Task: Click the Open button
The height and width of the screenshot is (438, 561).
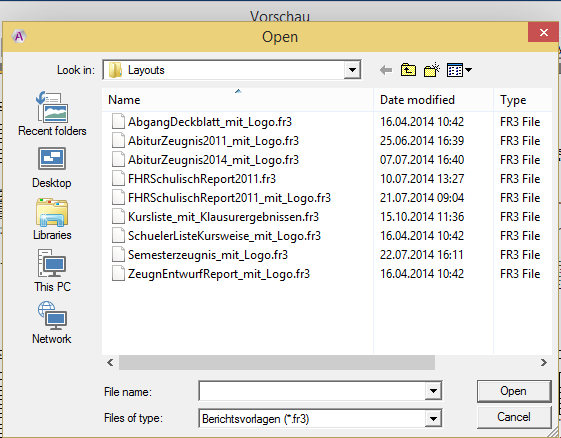Action: (x=514, y=391)
